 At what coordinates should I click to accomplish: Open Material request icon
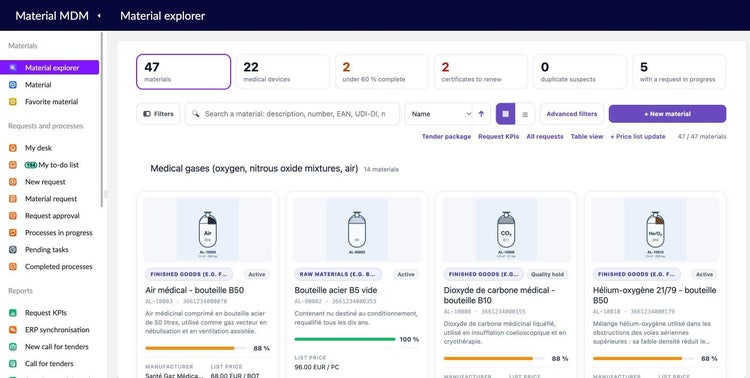click(x=13, y=199)
